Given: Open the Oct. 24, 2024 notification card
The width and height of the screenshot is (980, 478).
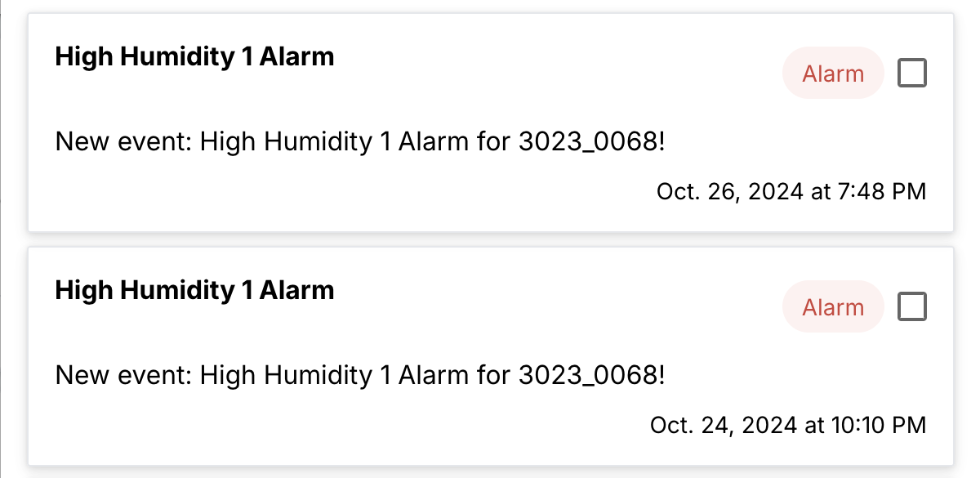Looking at the screenshot, I should [x=490, y=351].
